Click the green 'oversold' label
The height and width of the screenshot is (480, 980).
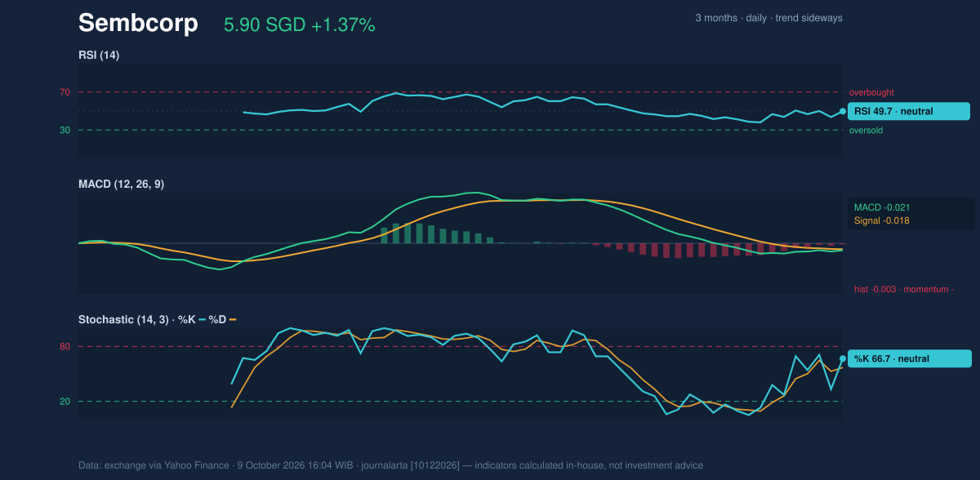[866, 130]
